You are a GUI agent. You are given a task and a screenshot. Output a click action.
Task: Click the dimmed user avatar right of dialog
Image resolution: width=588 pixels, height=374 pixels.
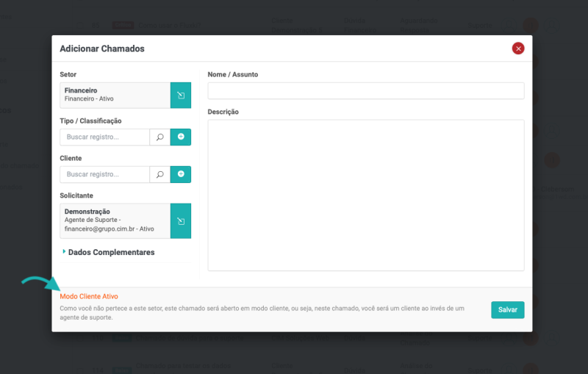[552, 160]
